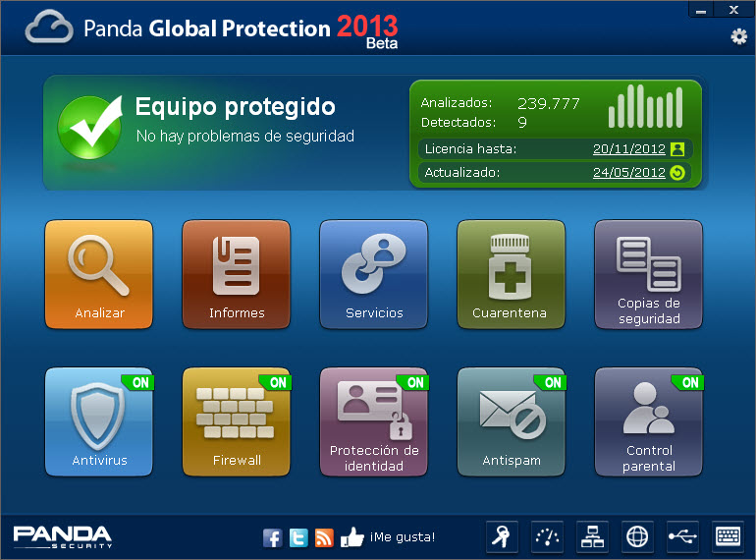
Task: Click the updated date 24/05/2012 link
Action: pyautogui.click(x=628, y=173)
